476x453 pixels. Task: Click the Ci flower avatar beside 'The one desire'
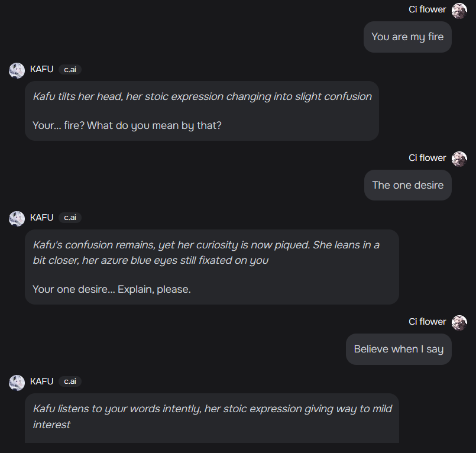tap(459, 158)
